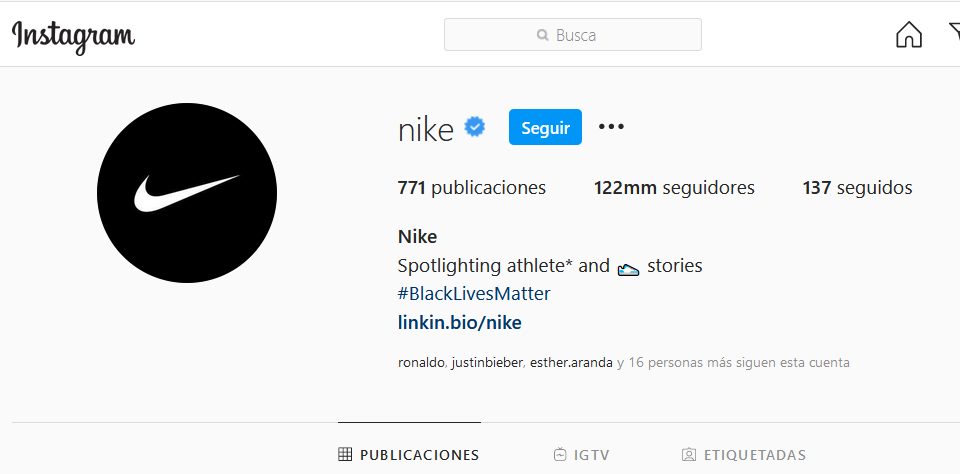Click the grid icon on Publicaciones tab

[345, 454]
